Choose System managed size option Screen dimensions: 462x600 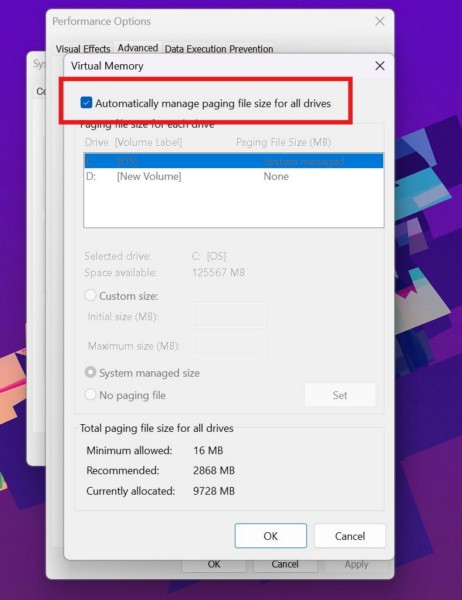(90, 372)
